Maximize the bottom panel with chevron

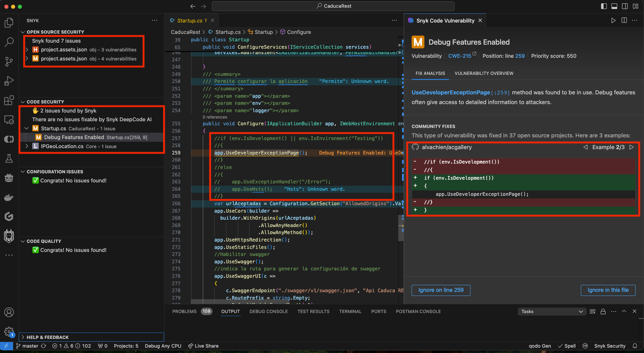(624, 311)
